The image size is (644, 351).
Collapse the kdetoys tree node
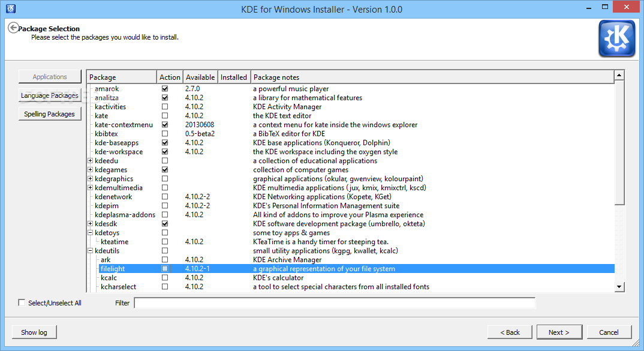coord(91,233)
